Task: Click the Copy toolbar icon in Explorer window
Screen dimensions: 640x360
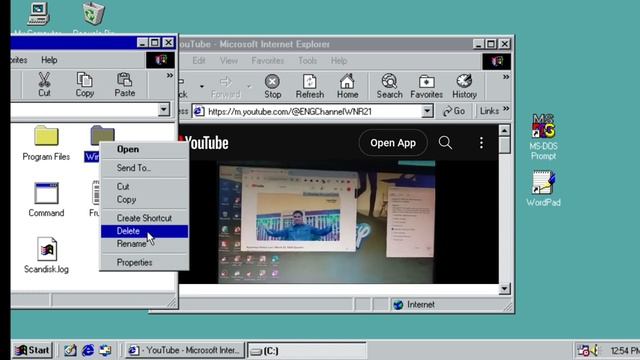Action: click(84, 84)
